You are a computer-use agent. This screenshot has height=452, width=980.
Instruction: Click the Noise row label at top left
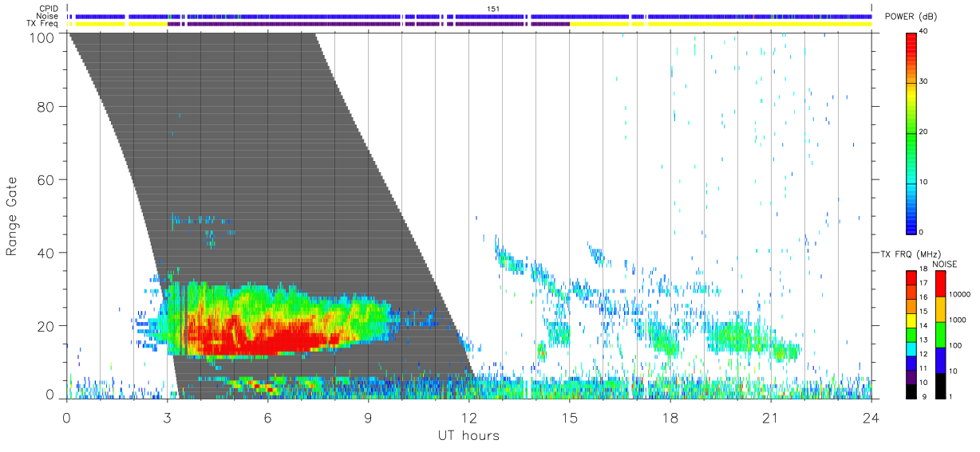click(48, 16)
